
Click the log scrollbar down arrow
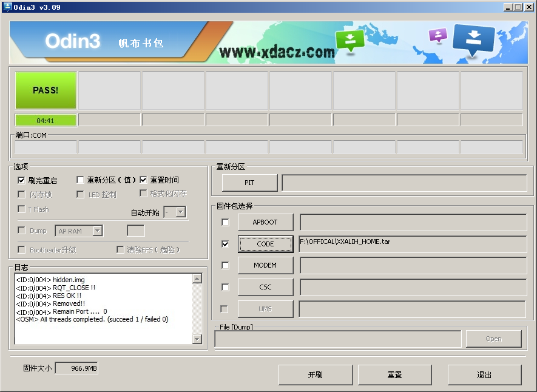click(x=197, y=339)
